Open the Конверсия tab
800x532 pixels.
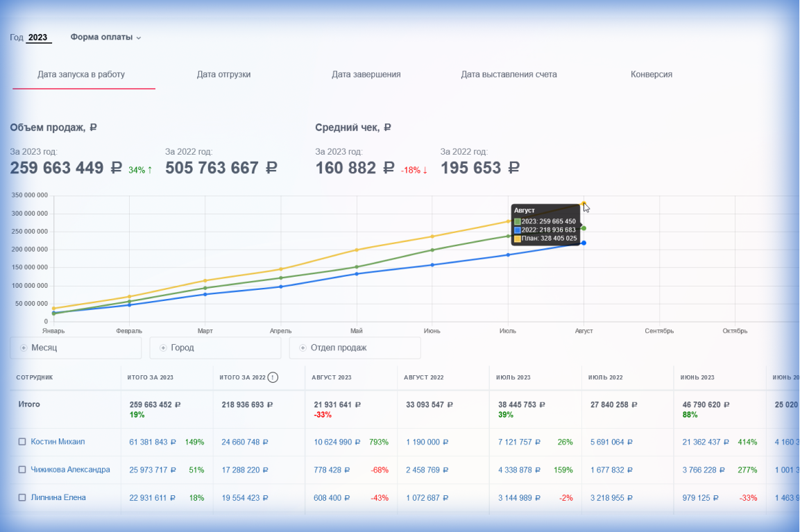point(651,74)
